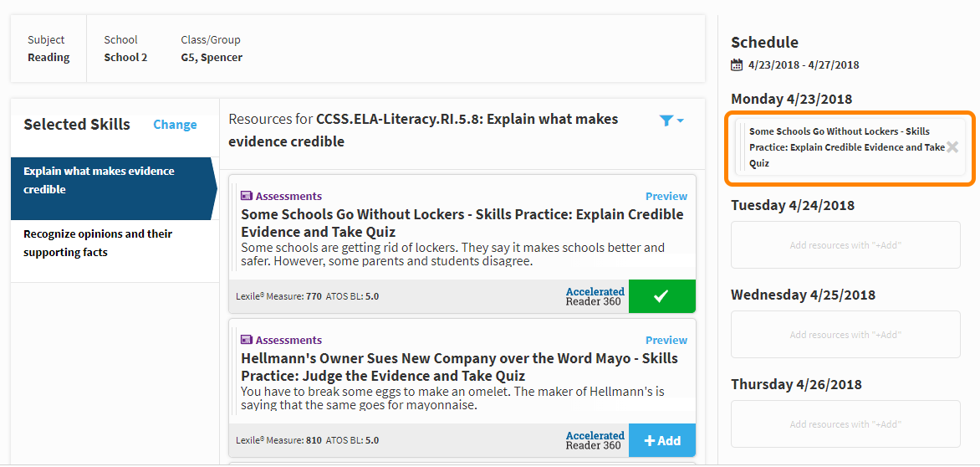The width and height of the screenshot is (980, 467).
Task: Click the schedule calendar icon
Action: 737,65
